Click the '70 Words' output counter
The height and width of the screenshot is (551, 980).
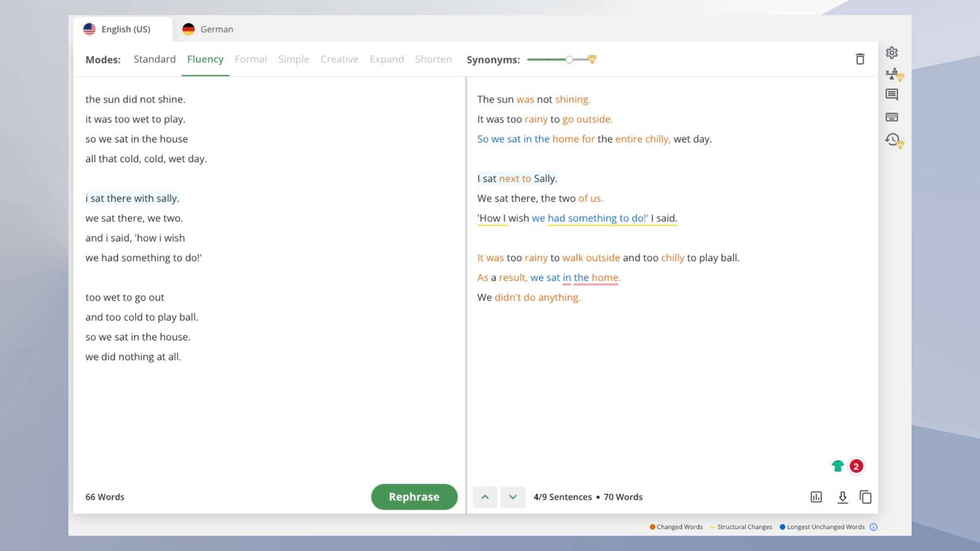623,497
